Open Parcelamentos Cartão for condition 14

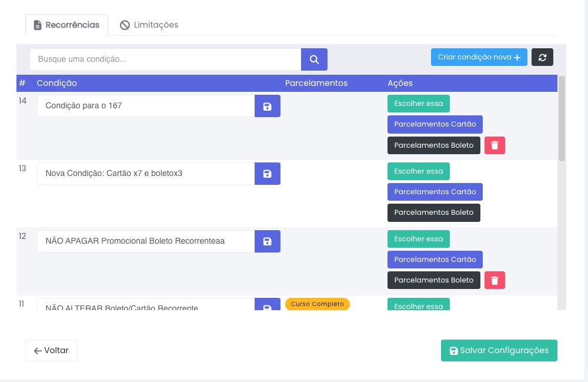click(435, 125)
